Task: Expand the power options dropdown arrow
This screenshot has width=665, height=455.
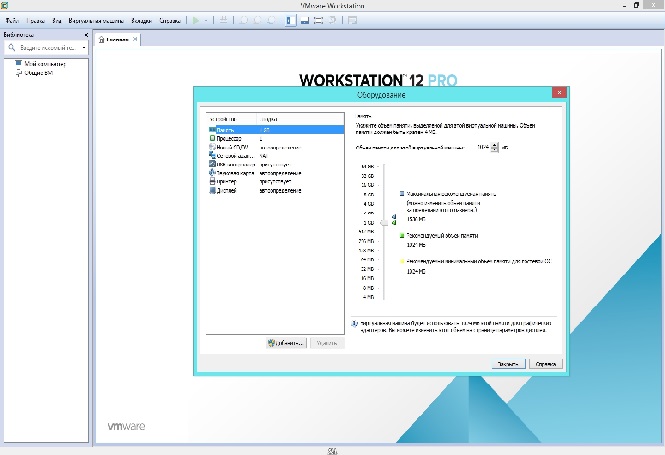Action: tap(206, 20)
